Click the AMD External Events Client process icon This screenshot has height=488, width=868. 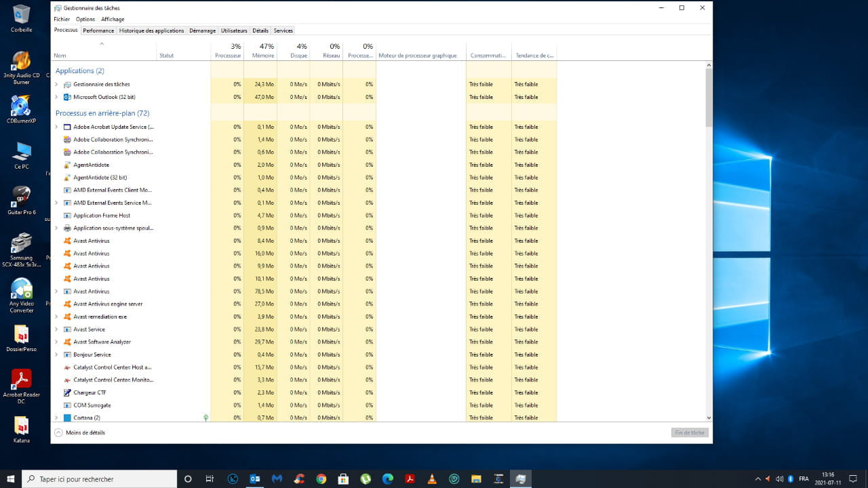[67, 190]
